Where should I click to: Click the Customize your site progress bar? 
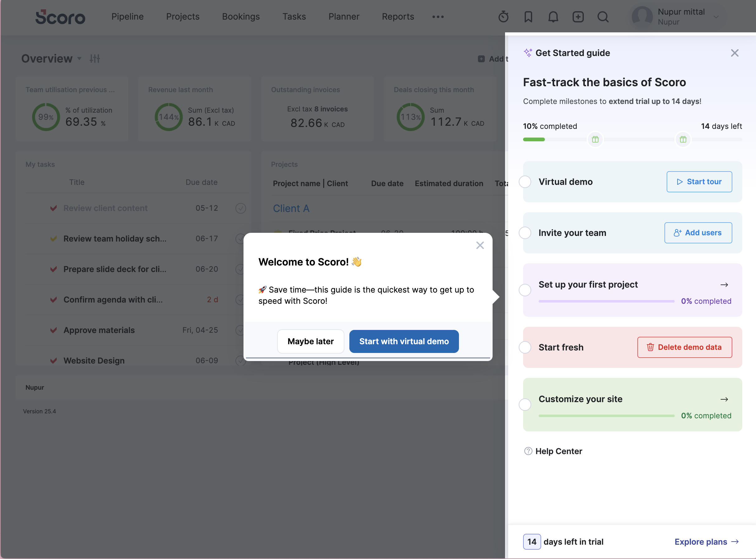(x=607, y=416)
